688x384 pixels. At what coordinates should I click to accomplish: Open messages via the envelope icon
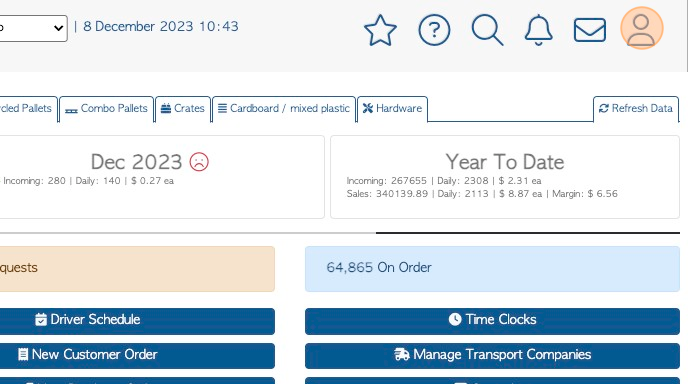[x=590, y=30]
